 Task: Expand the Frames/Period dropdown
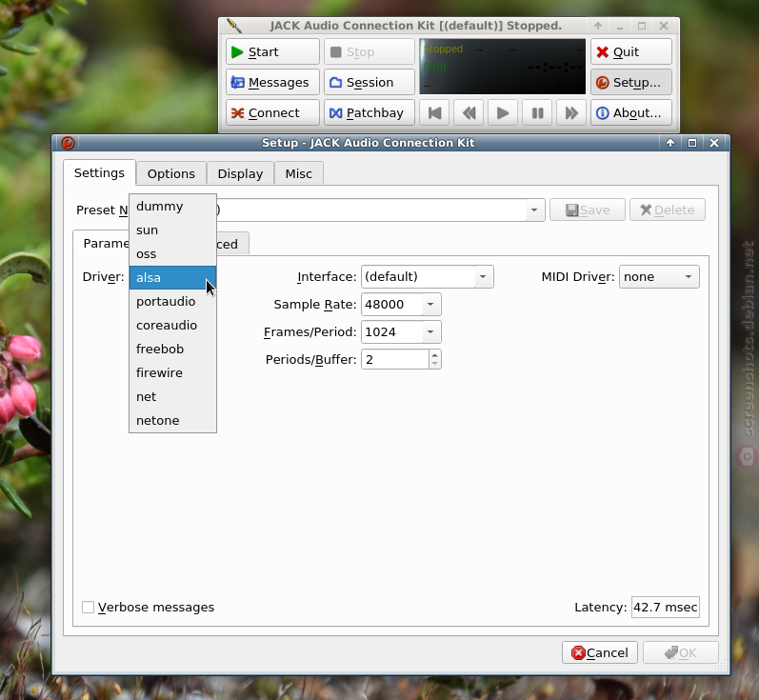click(430, 332)
